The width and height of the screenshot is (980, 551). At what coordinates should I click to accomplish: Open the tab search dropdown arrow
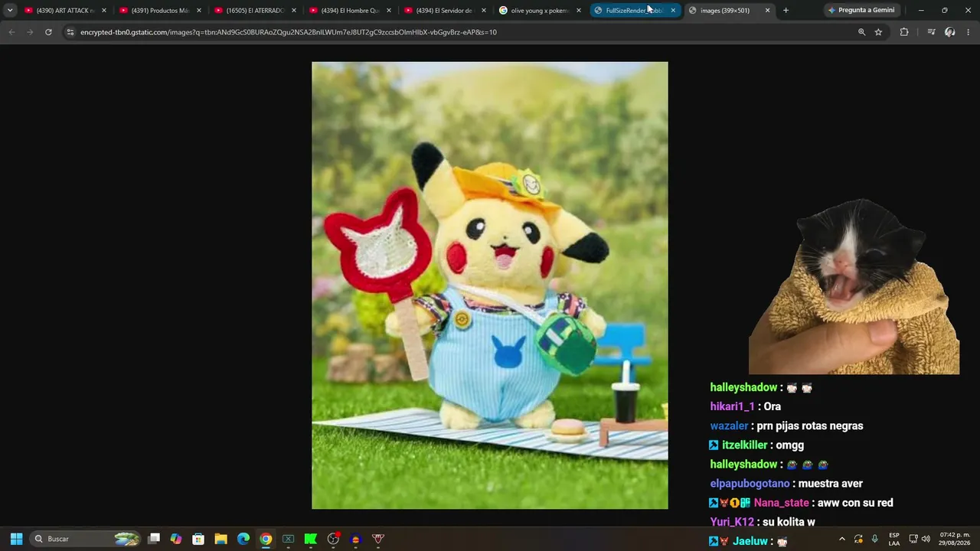10,10
